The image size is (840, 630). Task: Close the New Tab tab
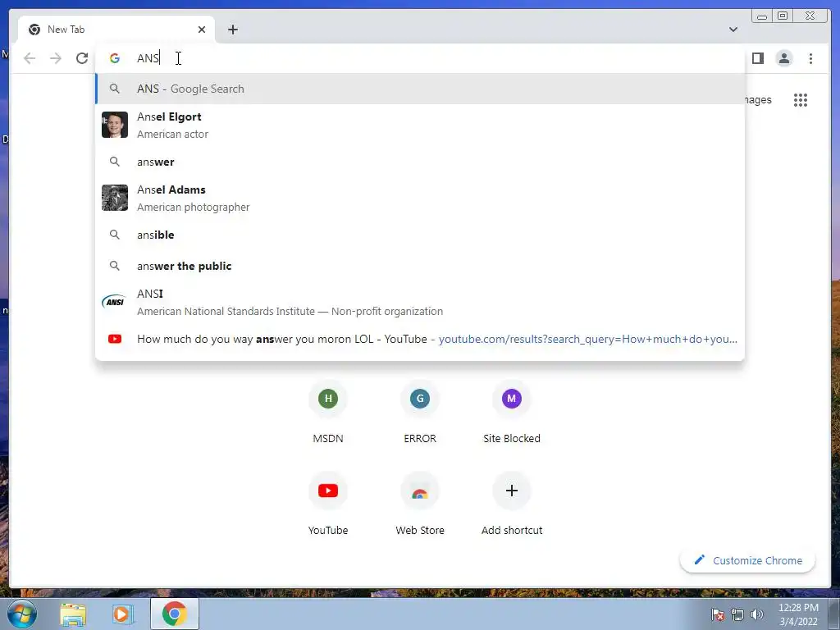coord(202,30)
